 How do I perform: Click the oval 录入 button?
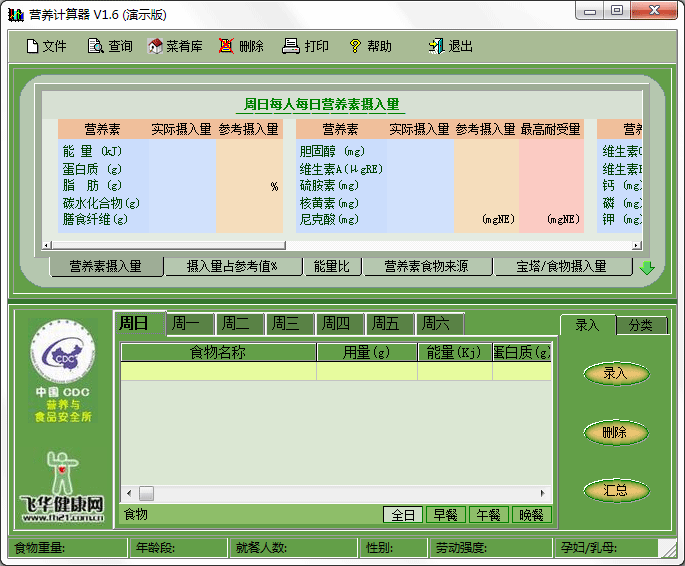(x=616, y=374)
